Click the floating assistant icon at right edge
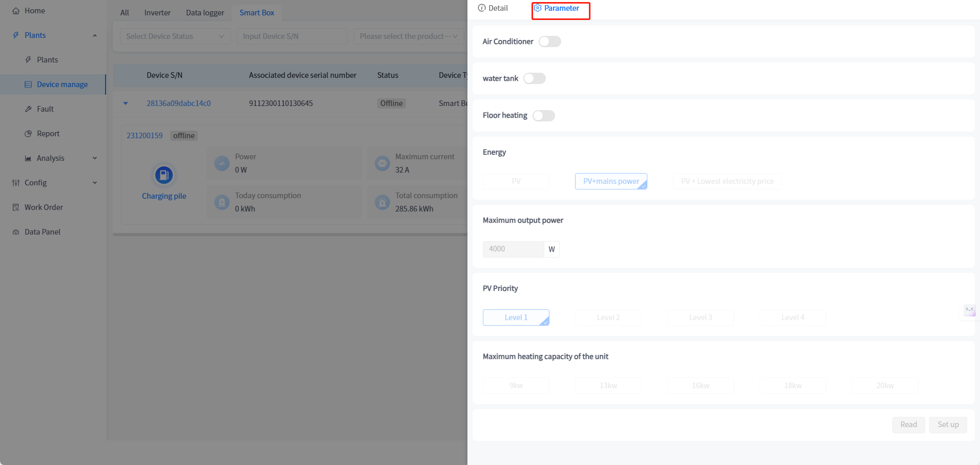The height and width of the screenshot is (465, 980). tap(969, 310)
